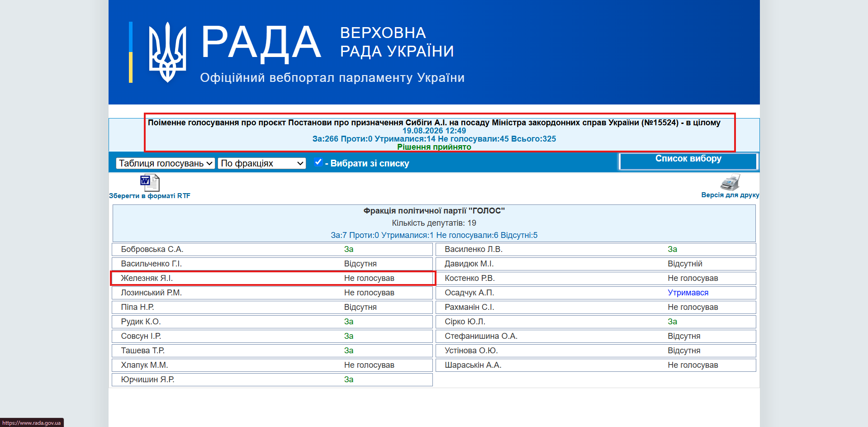Click 'Рішення прийнято' status text
This screenshot has width=868, height=427.
pyautogui.click(x=434, y=147)
